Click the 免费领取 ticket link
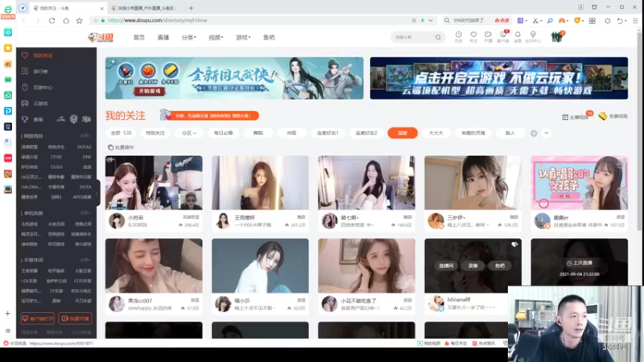The height and width of the screenshot is (362, 644). (613, 117)
